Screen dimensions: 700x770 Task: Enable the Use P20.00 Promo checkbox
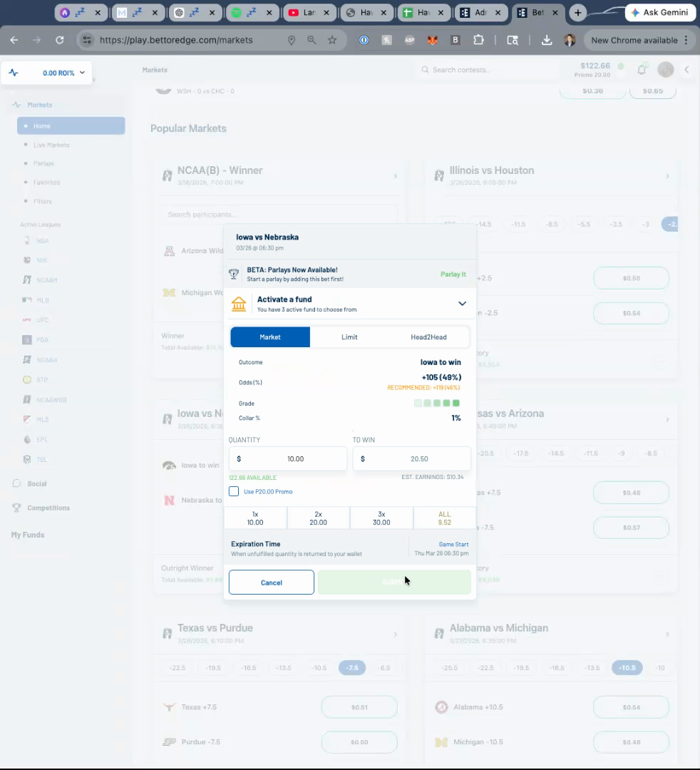[234, 491]
